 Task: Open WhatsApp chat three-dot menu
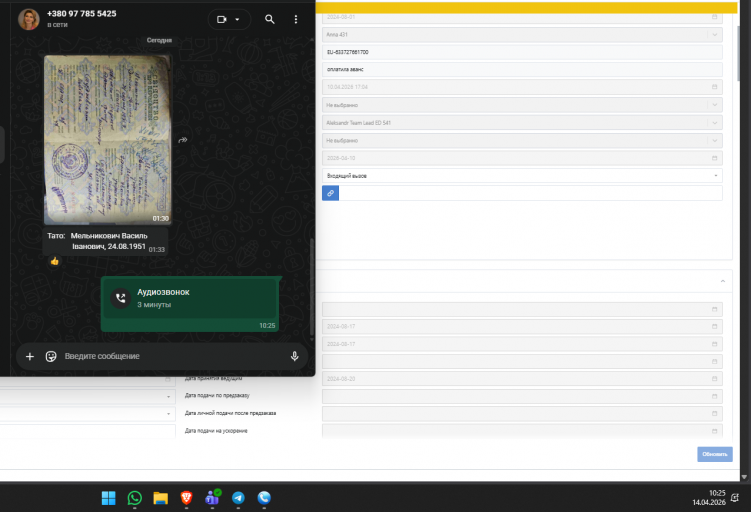coord(296,19)
